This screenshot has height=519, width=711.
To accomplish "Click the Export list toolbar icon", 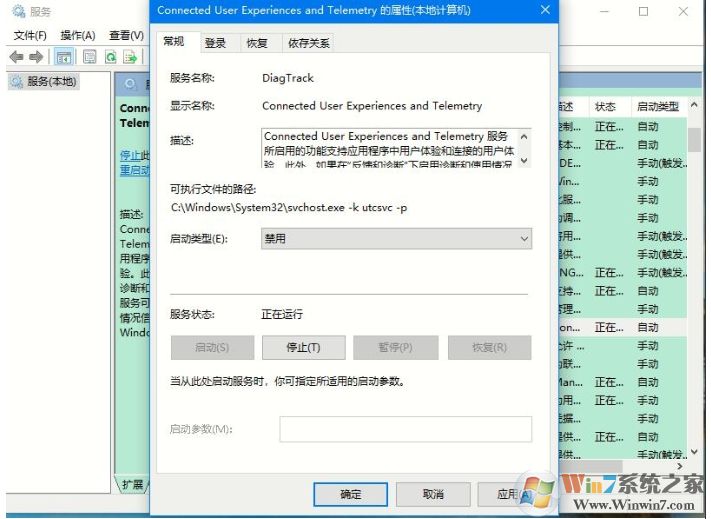I will click(130, 57).
